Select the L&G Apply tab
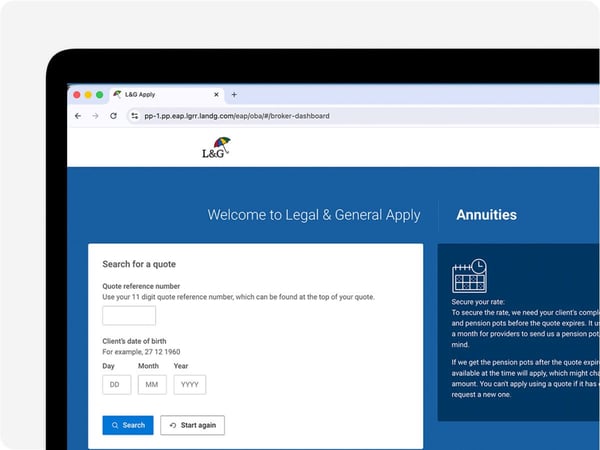The height and width of the screenshot is (450, 600). click(x=167, y=95)
